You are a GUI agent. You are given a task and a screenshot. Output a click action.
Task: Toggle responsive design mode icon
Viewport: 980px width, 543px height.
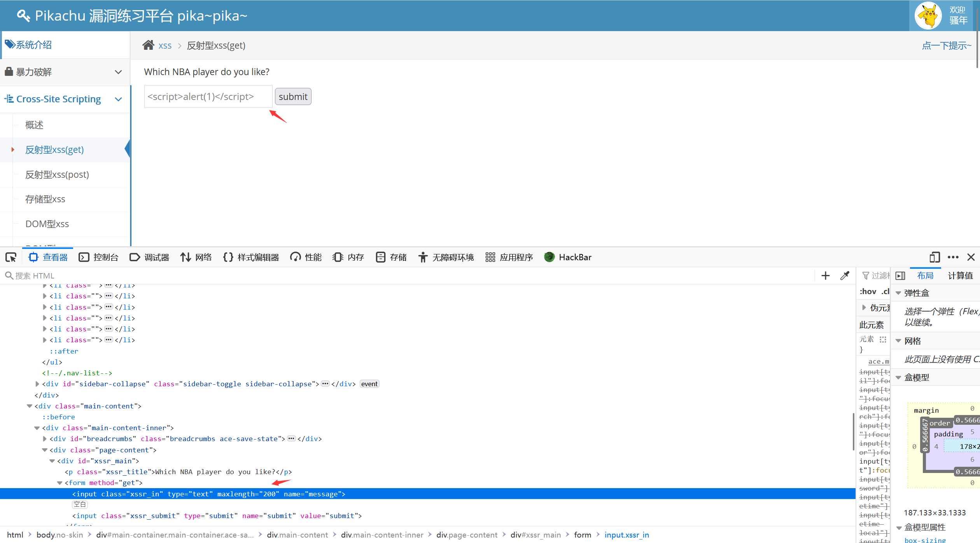(x=934, y=257)
